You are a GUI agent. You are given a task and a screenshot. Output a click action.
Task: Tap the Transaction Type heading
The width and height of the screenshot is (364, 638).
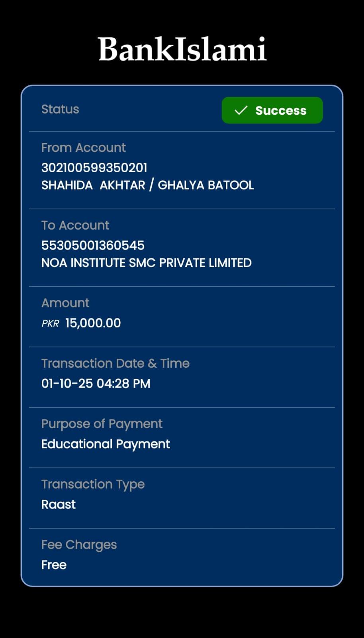coord(93,484)
